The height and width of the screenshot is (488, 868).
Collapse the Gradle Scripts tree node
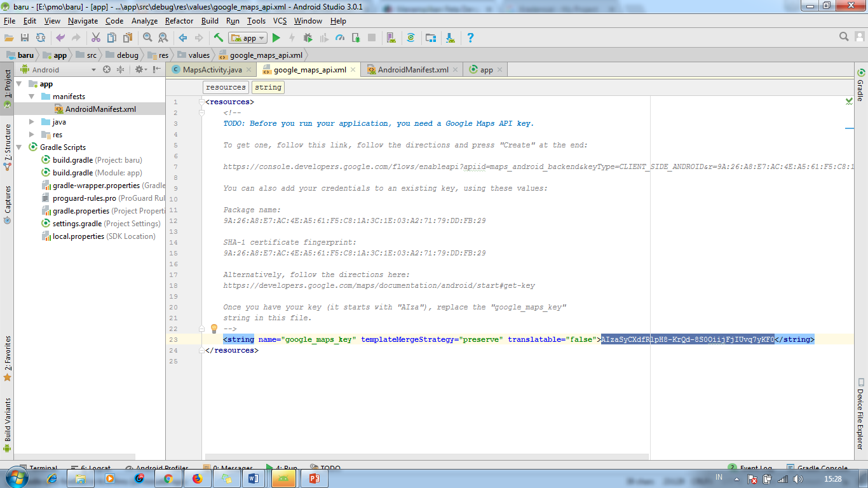click(19, 147)
